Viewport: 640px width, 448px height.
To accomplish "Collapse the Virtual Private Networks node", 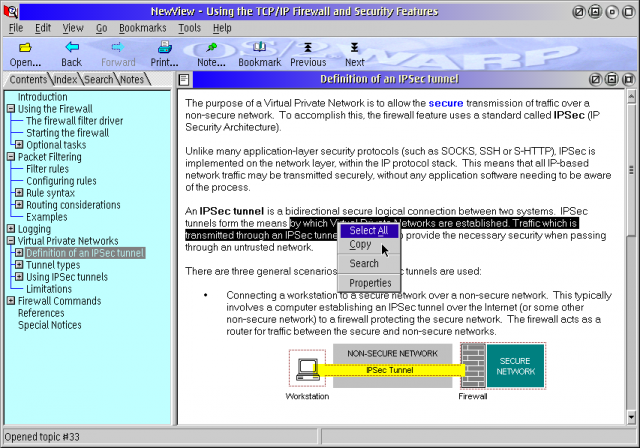I will (11, 241).
